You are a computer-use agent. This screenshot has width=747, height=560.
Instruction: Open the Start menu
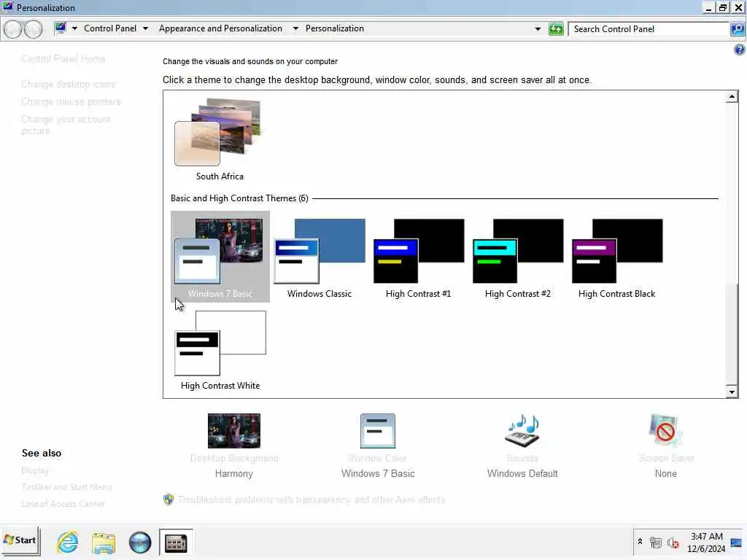click(20, 540)
